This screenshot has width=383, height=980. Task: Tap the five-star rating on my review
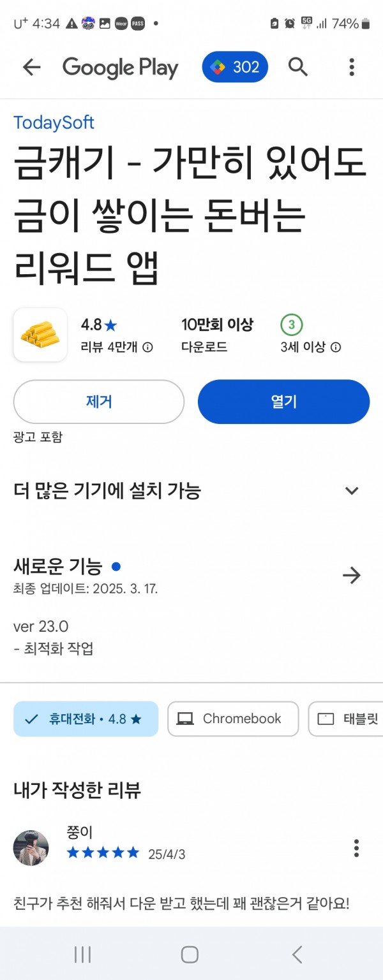[x=103, y=852]
